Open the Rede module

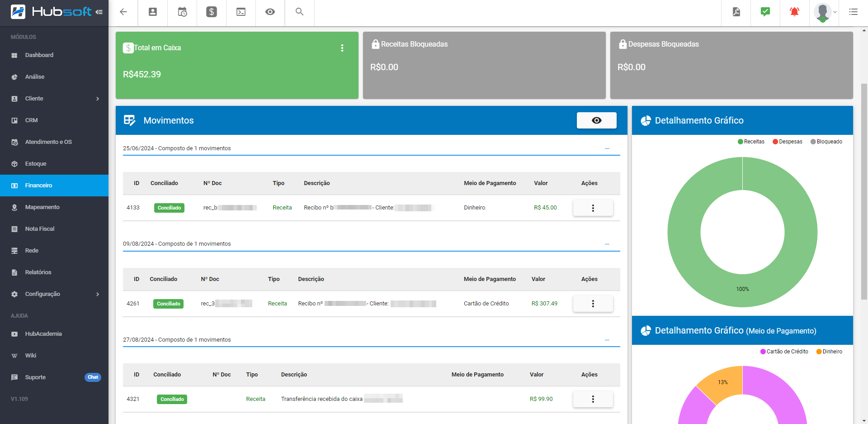[54, 251]
